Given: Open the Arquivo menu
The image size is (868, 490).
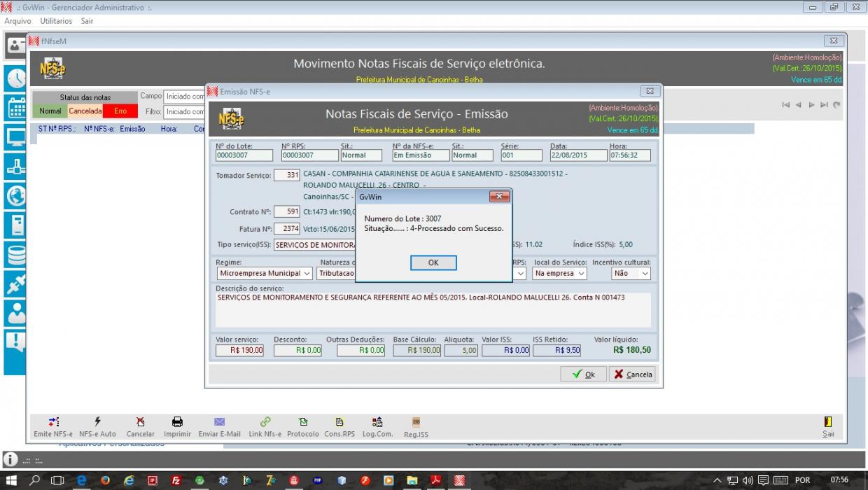Looking at the screenshot, I should click(17, 21).
